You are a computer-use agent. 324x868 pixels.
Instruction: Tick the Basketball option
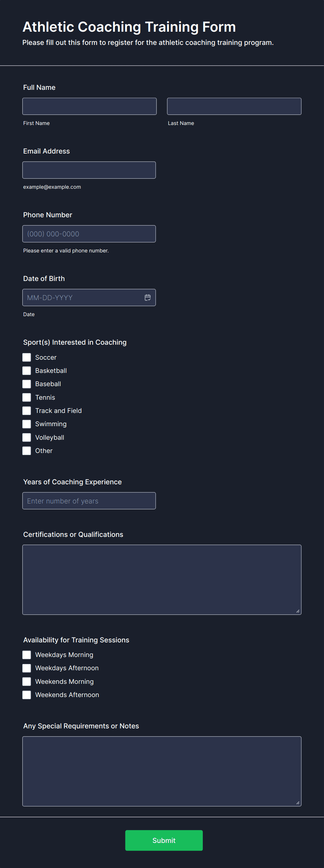coord(26,370)
